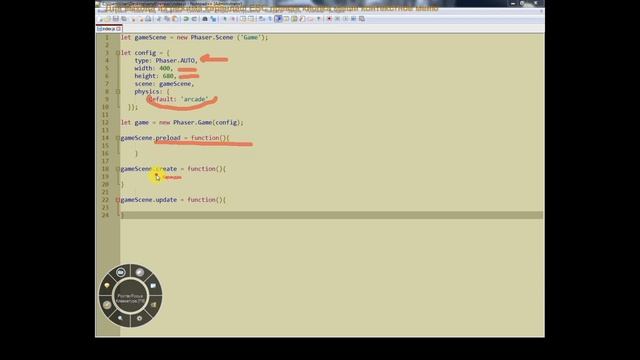
Task: Click the Copy toolbar icon
Action: (x=167, y=19)
